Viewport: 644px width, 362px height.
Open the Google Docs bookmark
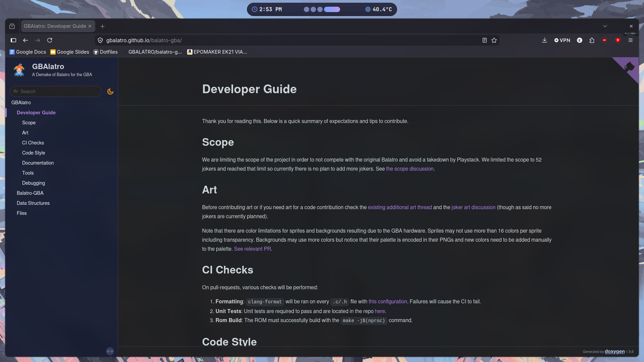(28, 52)
